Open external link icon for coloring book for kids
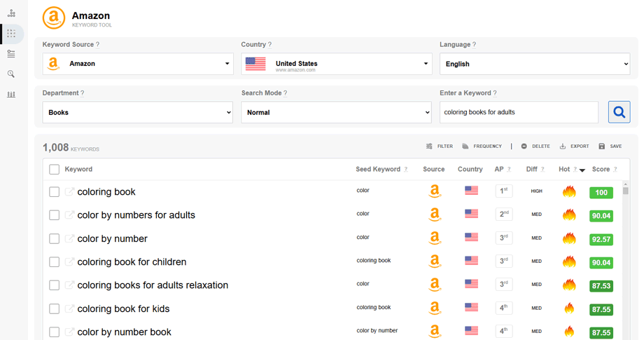Screen dimensions: 644x340 coord(70,308)
